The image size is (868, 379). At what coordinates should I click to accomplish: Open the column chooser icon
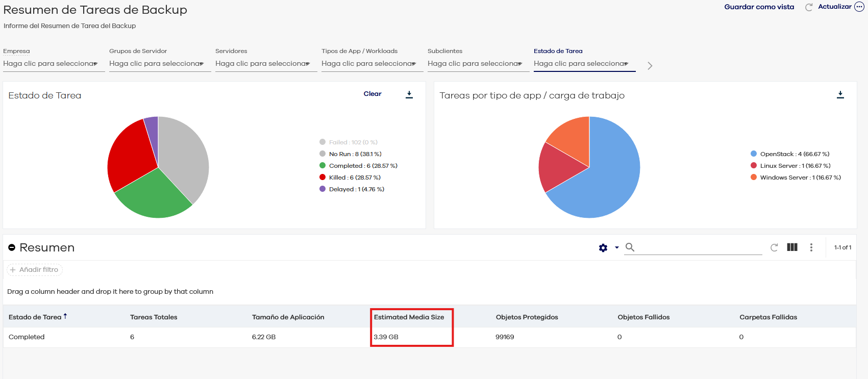click(792, 247)
